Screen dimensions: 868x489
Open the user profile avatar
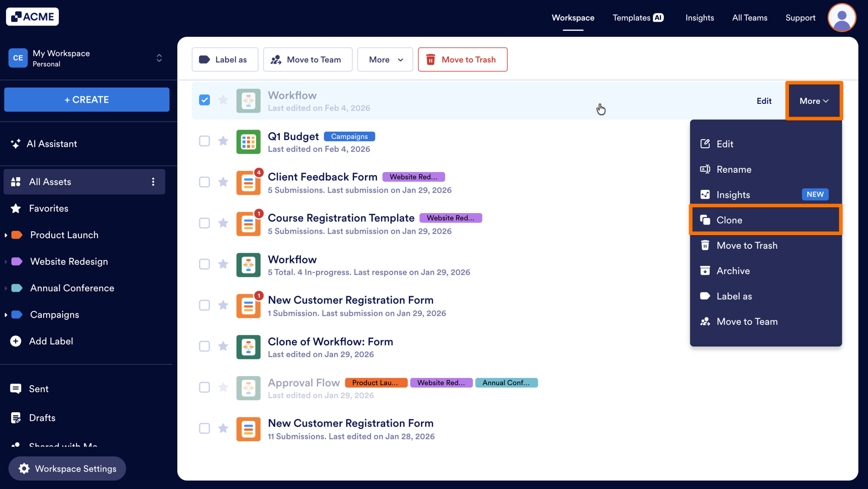pyautogui.click(x=842, y=18)
